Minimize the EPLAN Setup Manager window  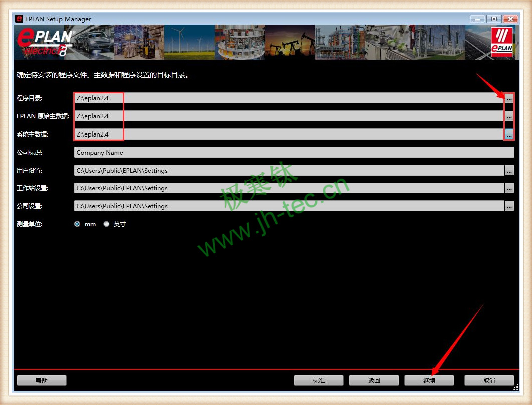(x=477, y=19)
